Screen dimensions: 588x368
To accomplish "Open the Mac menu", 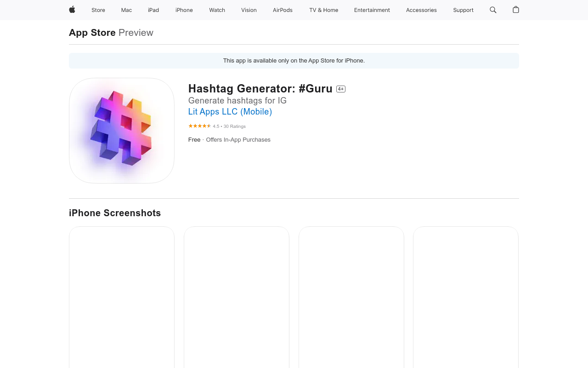I will [126, 10].
